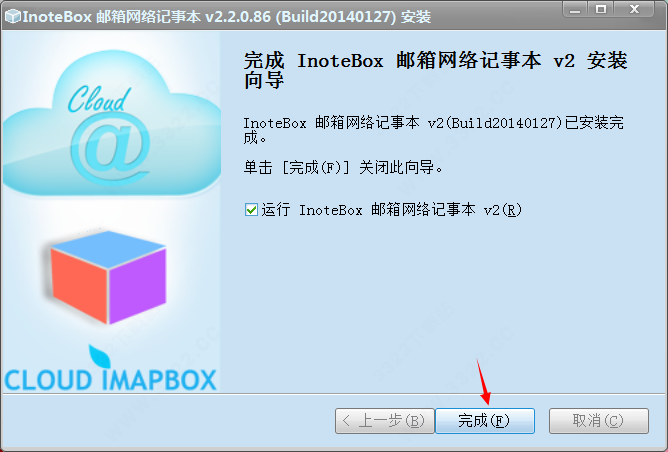Click the red-blue-purple cube logo

(x=107, y=278)
